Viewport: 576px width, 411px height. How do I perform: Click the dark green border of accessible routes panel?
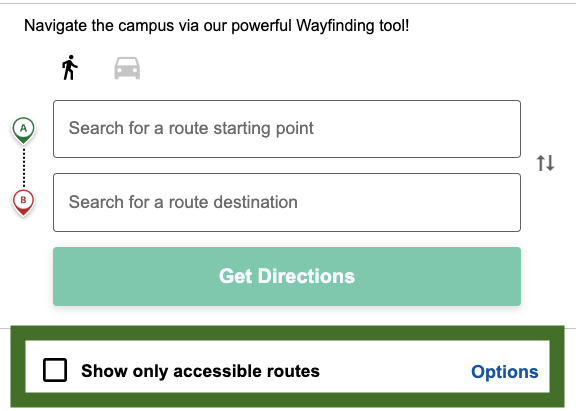(x=287, y=333)
